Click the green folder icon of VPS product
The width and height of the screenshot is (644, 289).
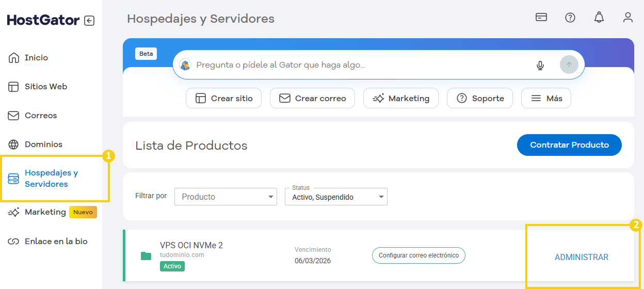[146, 255]
